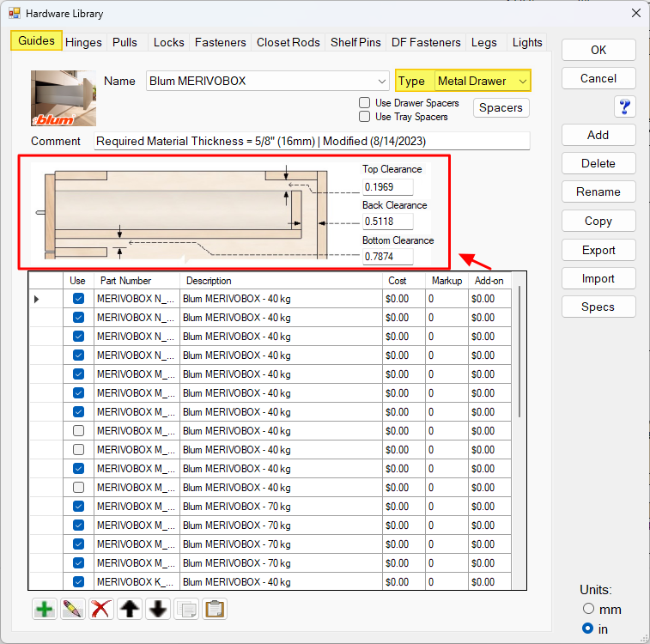
Task: Select the mm units radio button
Action: pyautogui.click(x=588, y=609)
